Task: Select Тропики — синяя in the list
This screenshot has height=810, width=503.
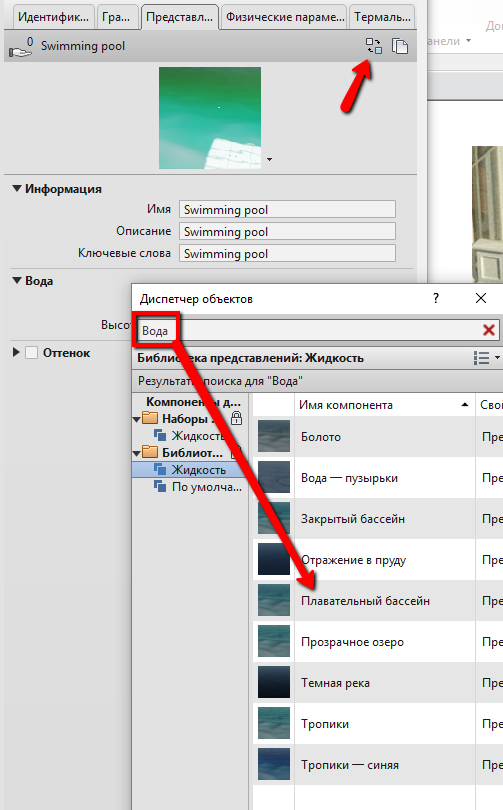Action: [350, 765]
